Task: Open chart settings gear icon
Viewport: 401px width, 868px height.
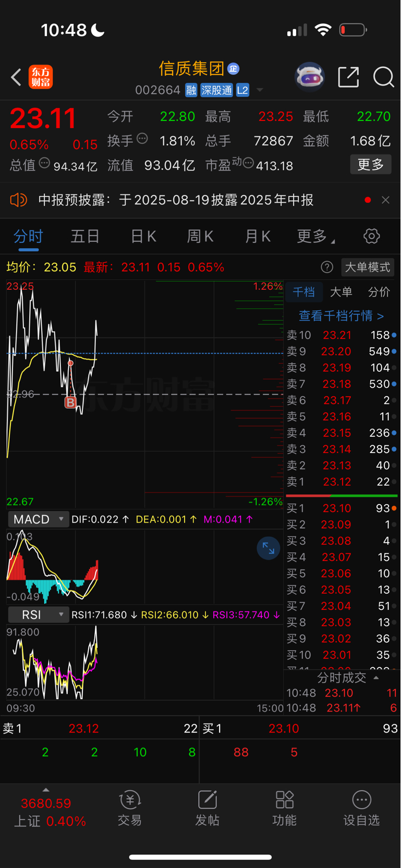Action: tap(371, 236)
